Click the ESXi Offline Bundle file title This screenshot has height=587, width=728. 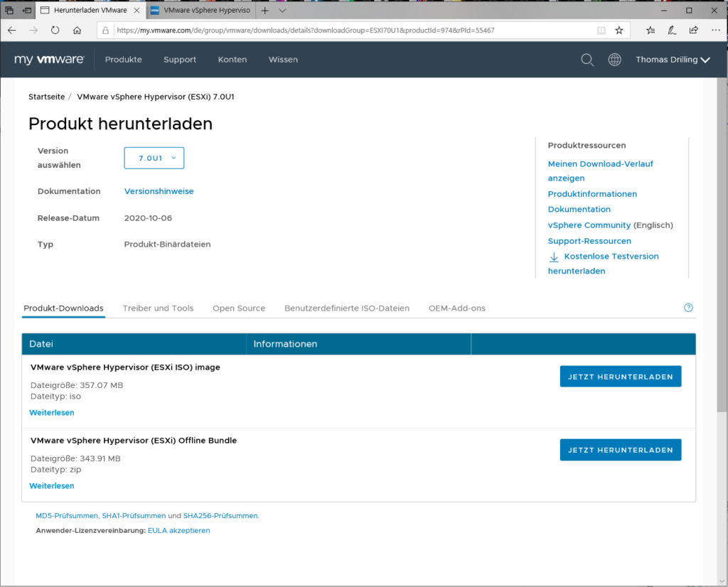134,441
